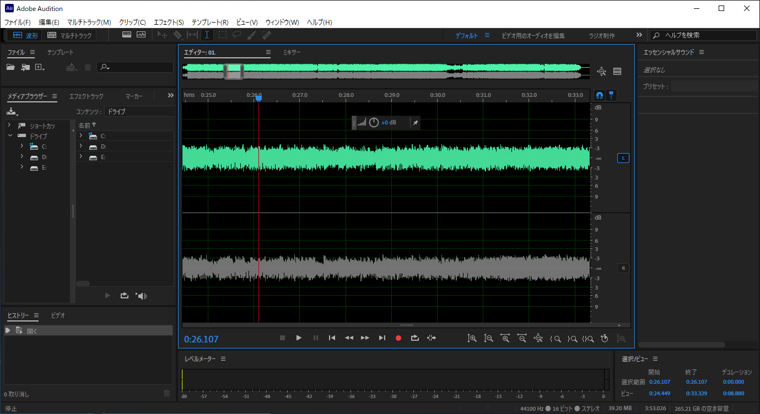
Task: Show hidden panel tabs next to マーカー
Action: pyautogui.click(x=170, y=96)
